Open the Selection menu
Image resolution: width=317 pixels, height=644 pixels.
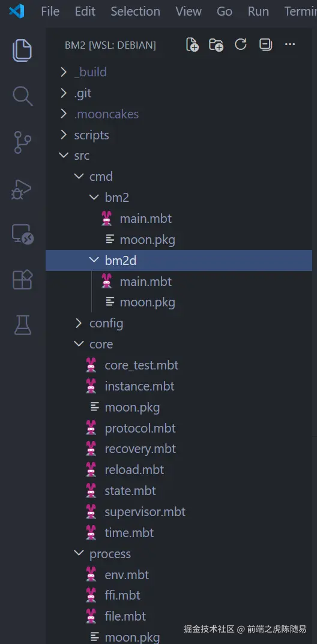(x=135, y=11)
